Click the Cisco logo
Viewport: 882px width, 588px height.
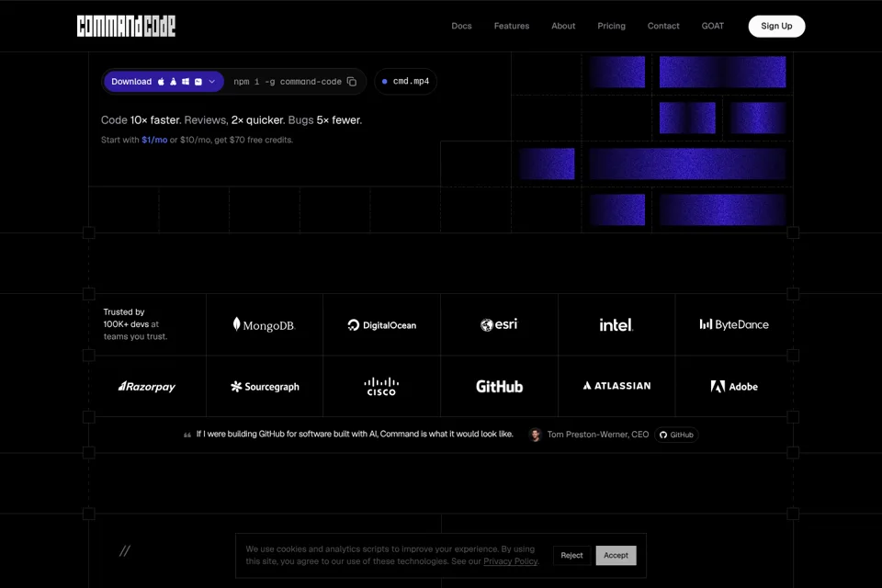[381, 387]
